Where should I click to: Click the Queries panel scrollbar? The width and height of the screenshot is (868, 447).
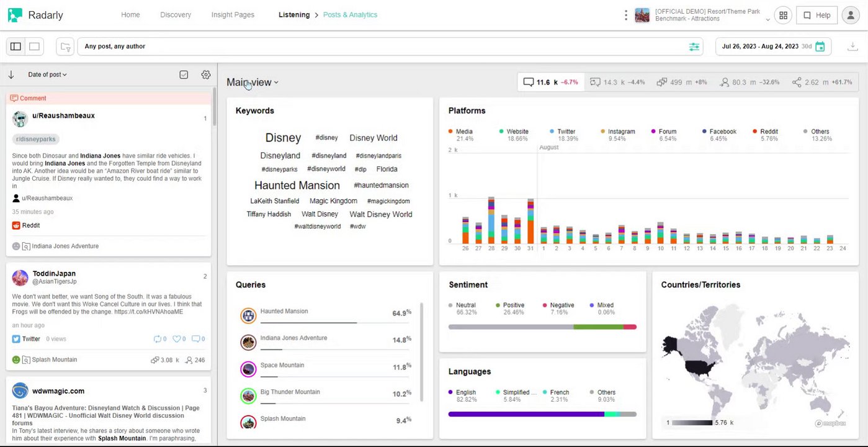(x=422, y=352)
